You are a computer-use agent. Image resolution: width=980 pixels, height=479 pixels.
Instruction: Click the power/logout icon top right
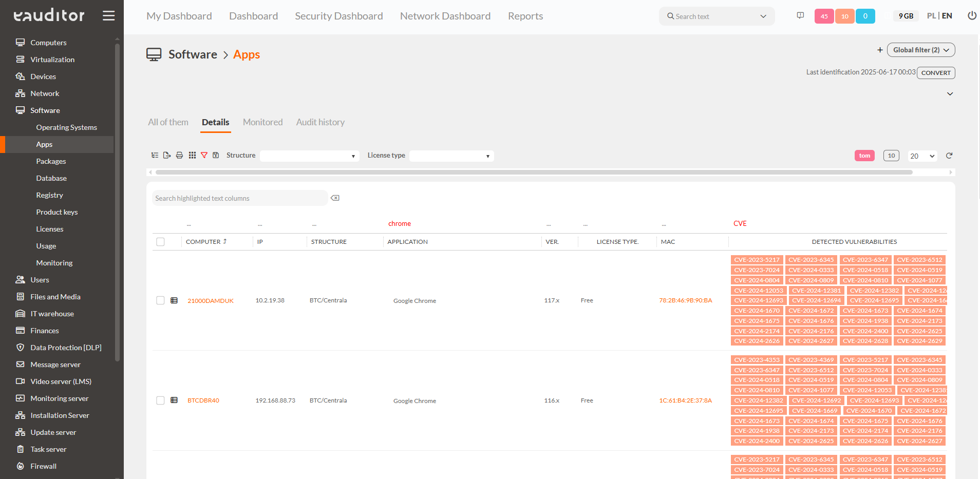(972, 15)
